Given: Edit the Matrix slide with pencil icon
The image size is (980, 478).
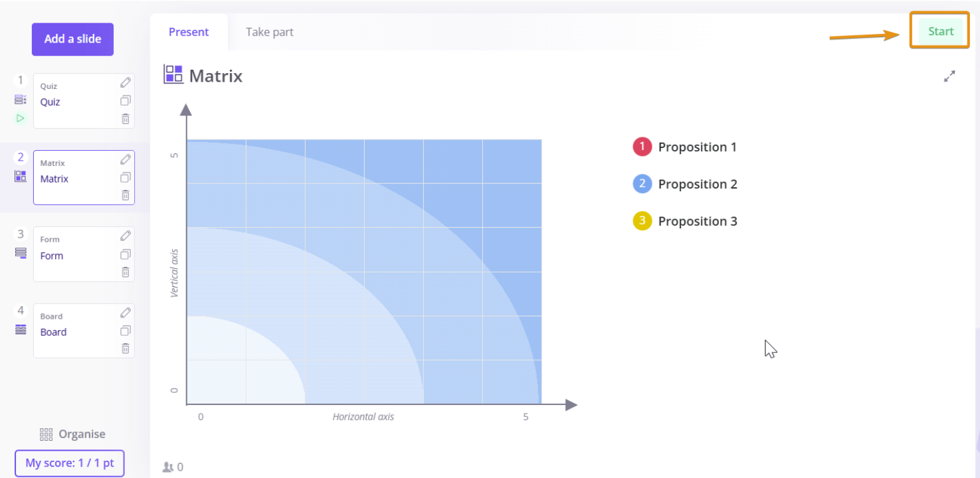Looking at the screenshot, I should [x=126, y=159].
